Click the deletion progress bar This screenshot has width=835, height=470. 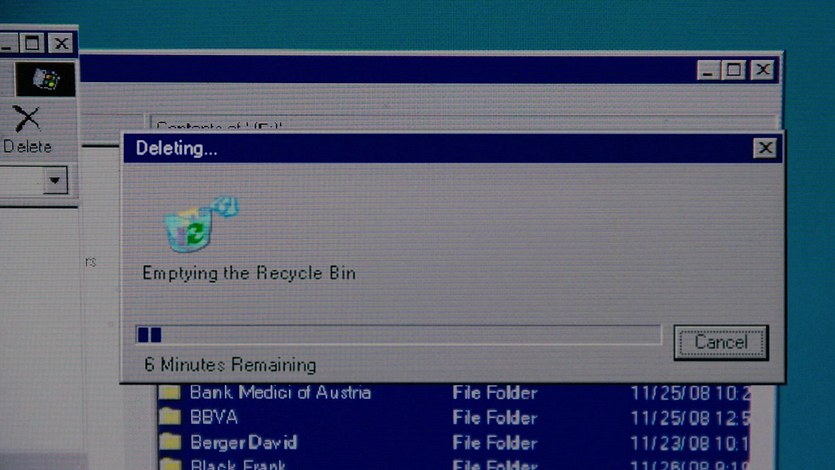[397, 334]
